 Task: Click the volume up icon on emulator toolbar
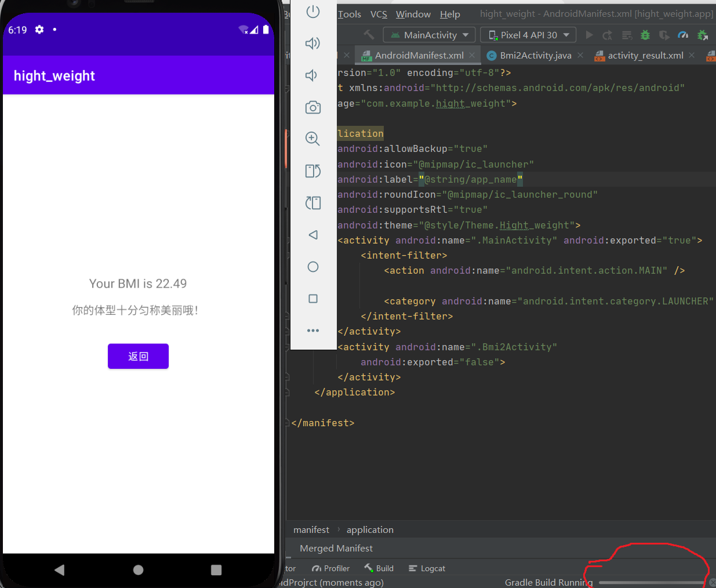click(313, 43)
